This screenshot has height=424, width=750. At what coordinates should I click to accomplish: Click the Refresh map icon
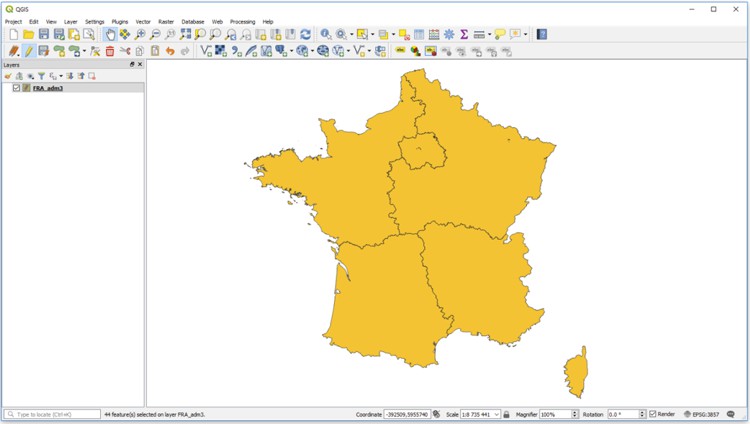tap(306, 34)
